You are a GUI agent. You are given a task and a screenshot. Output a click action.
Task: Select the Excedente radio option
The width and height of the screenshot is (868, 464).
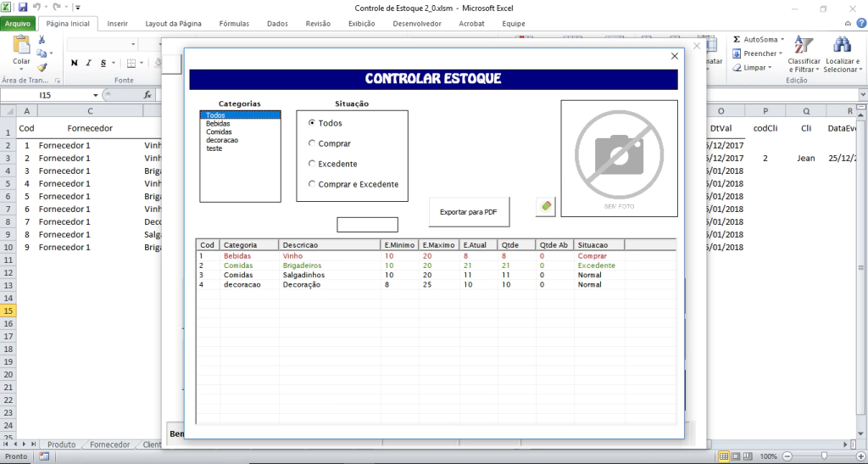pyautogui.click(x=312, y=164)
